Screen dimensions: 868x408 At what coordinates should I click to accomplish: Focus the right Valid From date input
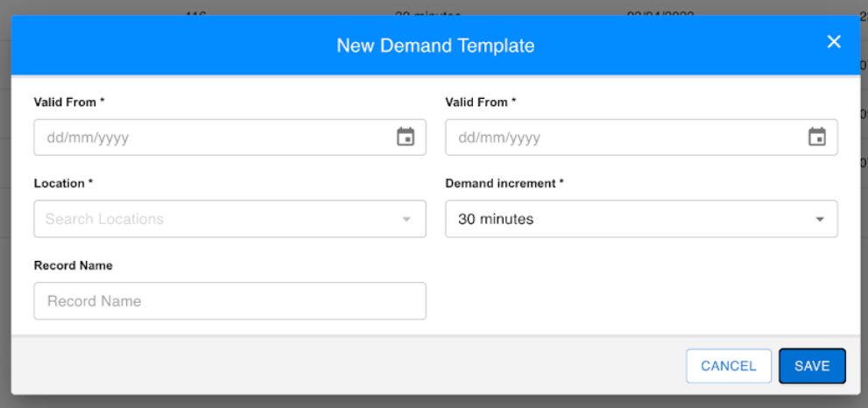click(622, 137)
